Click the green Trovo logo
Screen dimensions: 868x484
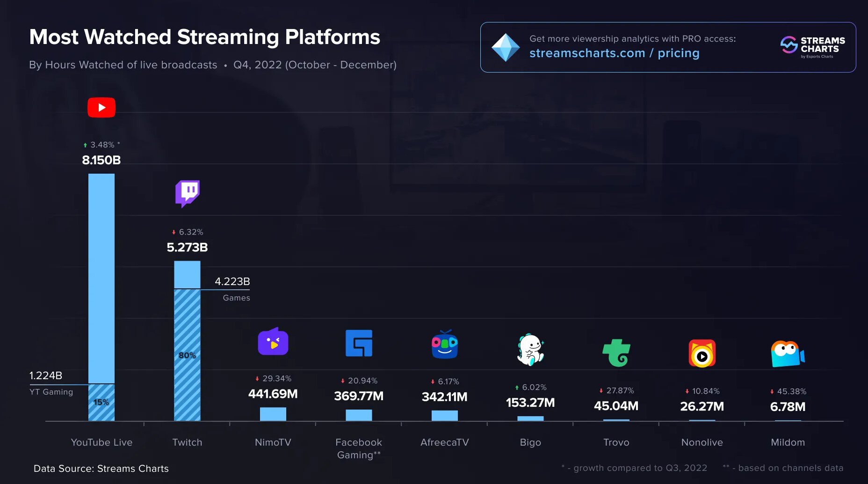616,353
